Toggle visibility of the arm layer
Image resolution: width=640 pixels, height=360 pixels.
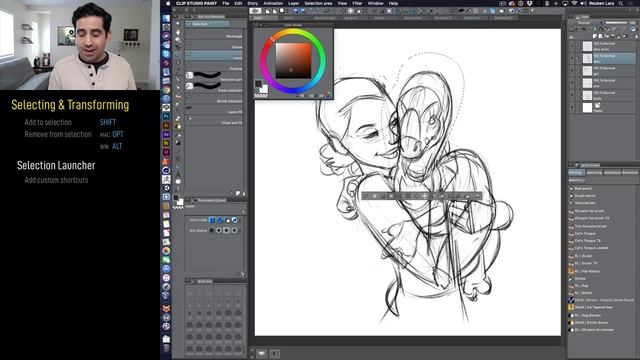click(x=571, y=83)
